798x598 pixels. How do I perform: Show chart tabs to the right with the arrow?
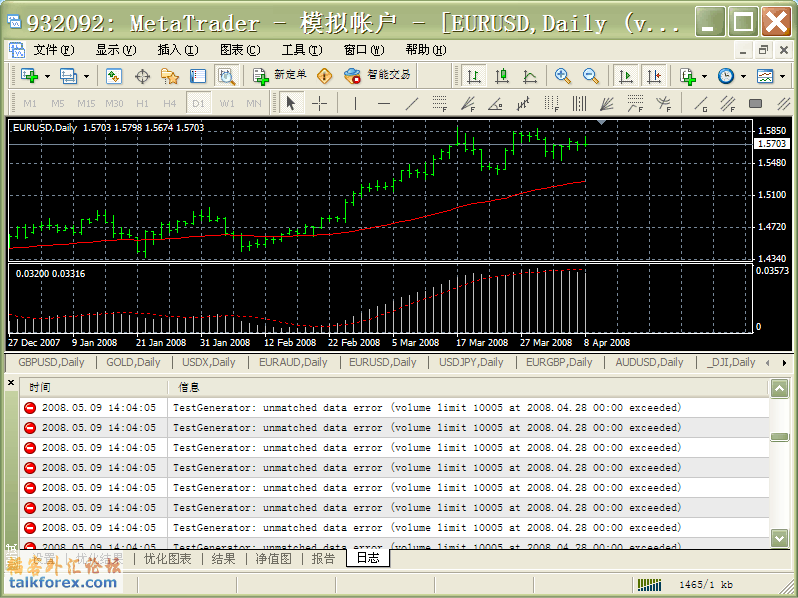pos(784,363)
